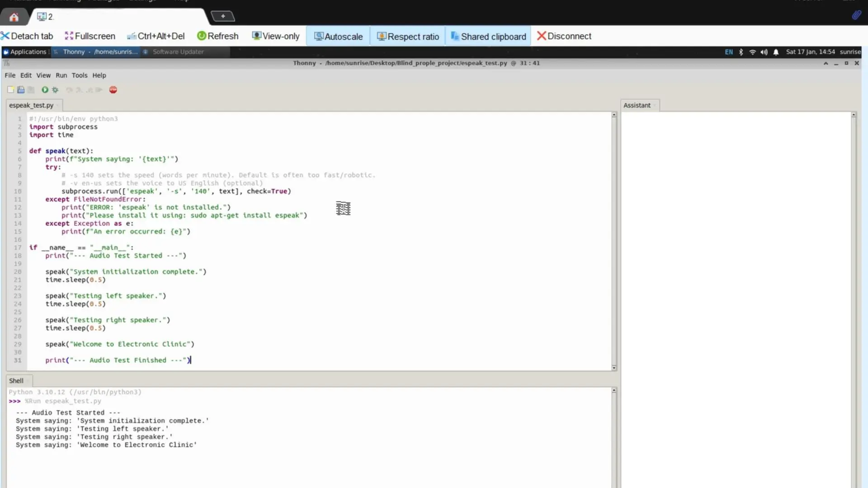Viewport: 868px width, 488px height.
Task: Run the current script with green play icon
Action: click(x=45, y=90)
